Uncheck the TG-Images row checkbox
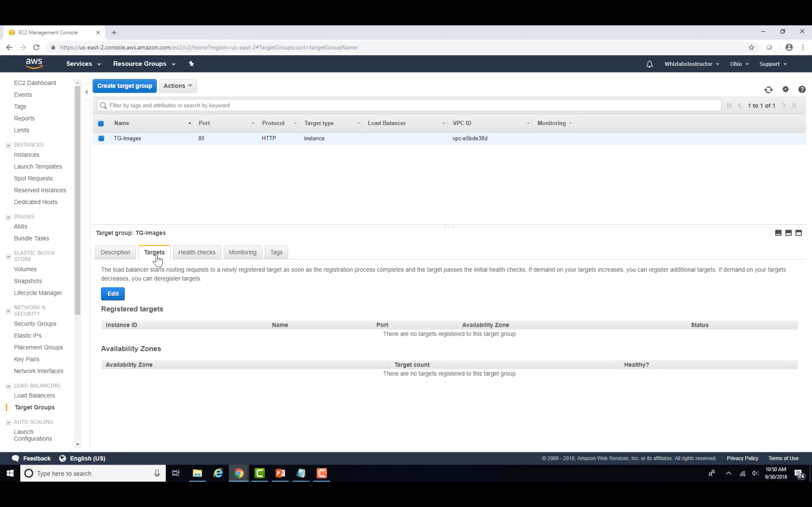The image size is (812, 507). click(101, 139)
